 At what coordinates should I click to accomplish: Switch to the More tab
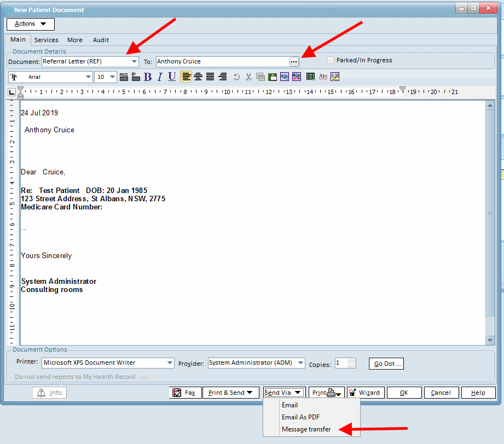pos(75,40)
